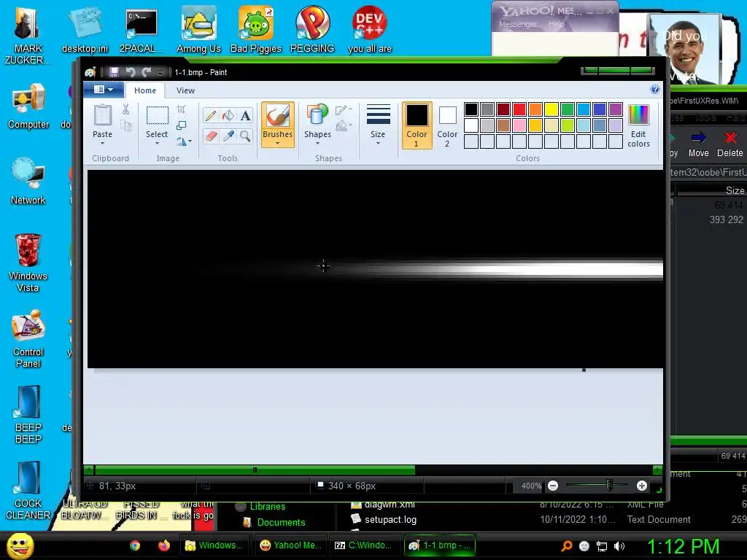Click the Cut scissors icon
Viewport: 747px width, 560px height.
click(x=125, y=109)
